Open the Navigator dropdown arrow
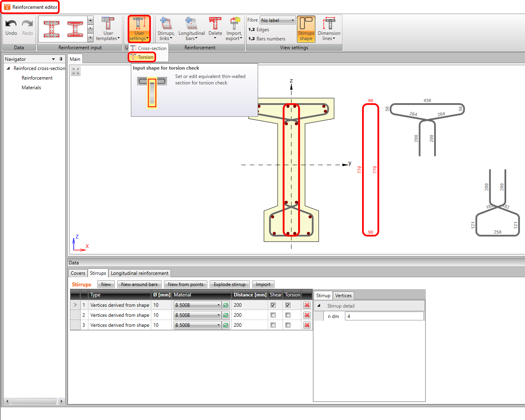This screenshot has width=525, height=420. (x=53, y=59)
